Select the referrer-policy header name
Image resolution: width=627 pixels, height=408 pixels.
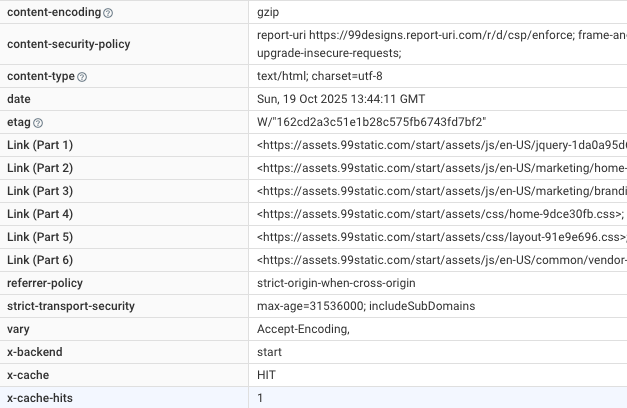tap(45, 283)
